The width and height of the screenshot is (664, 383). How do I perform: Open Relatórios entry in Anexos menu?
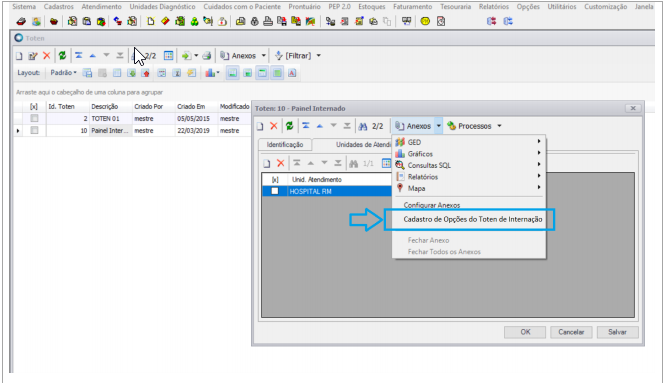pyautogui.click(x=469, y=177)
